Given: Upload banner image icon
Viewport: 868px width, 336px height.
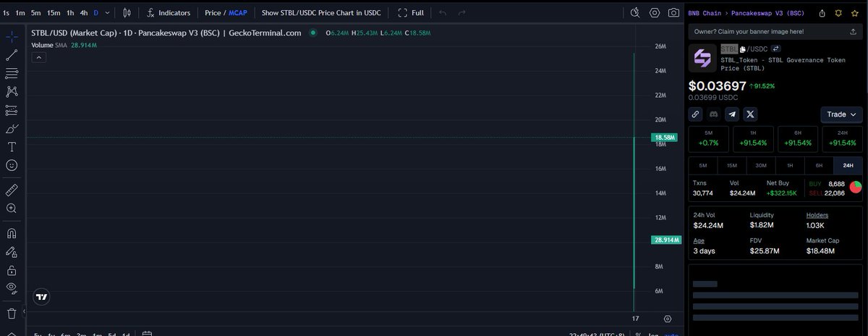Looking at the screenshot, I should tap(854, 32).
